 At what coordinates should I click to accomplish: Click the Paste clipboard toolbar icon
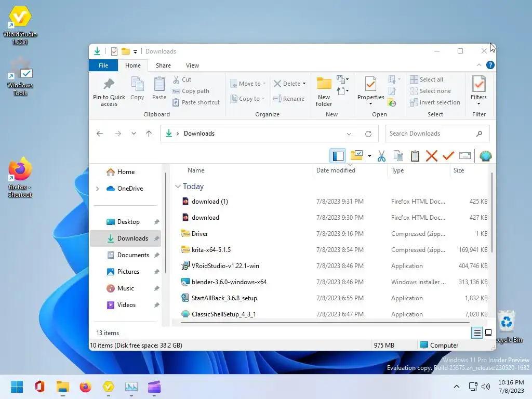(415, 156)
